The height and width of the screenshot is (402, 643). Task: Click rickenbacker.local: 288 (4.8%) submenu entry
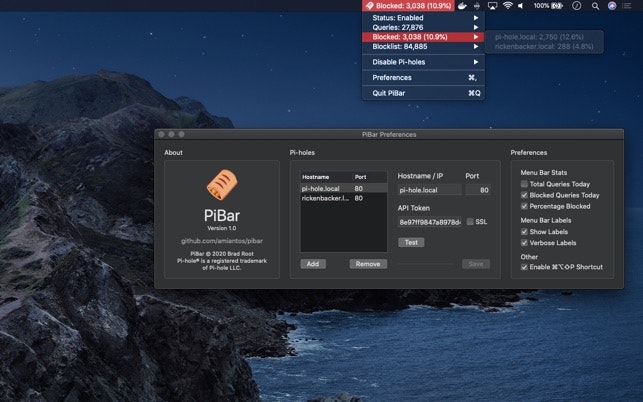544,46
